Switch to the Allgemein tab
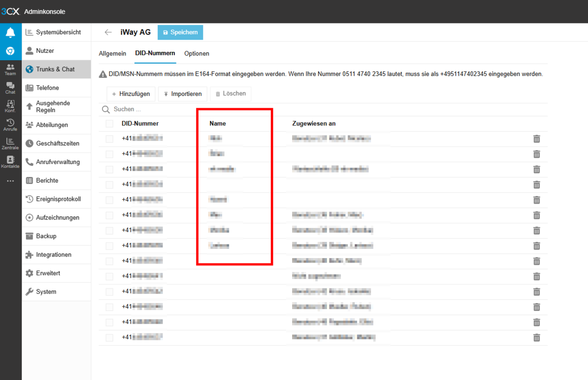 113,53
